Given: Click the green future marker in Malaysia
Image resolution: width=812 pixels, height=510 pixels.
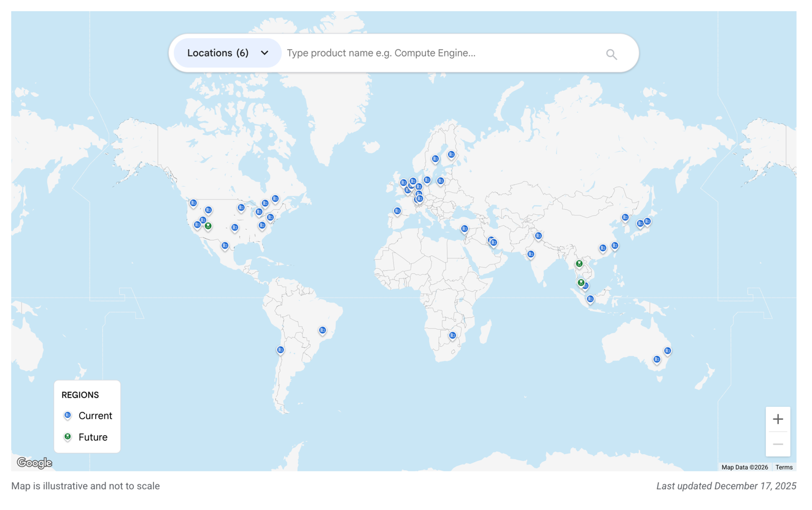Looking at the screenshot, I should click(x=580, y=283).
